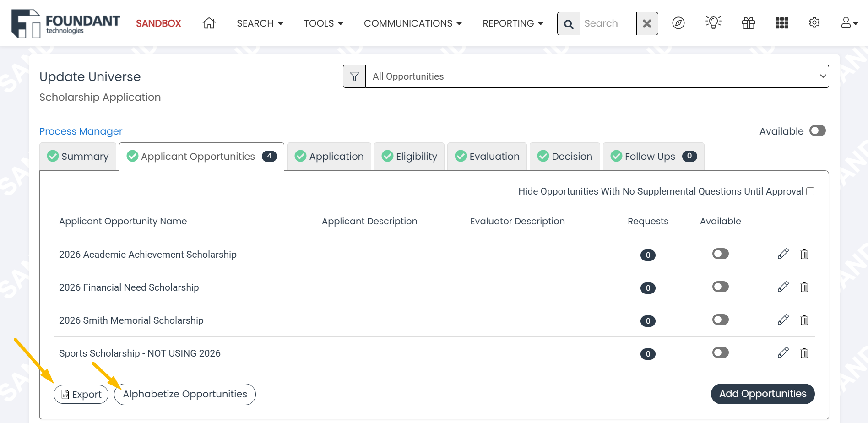Click Alphabetize Opportunities button
This screenshot has height=423, width=868.
click(185, 394)
